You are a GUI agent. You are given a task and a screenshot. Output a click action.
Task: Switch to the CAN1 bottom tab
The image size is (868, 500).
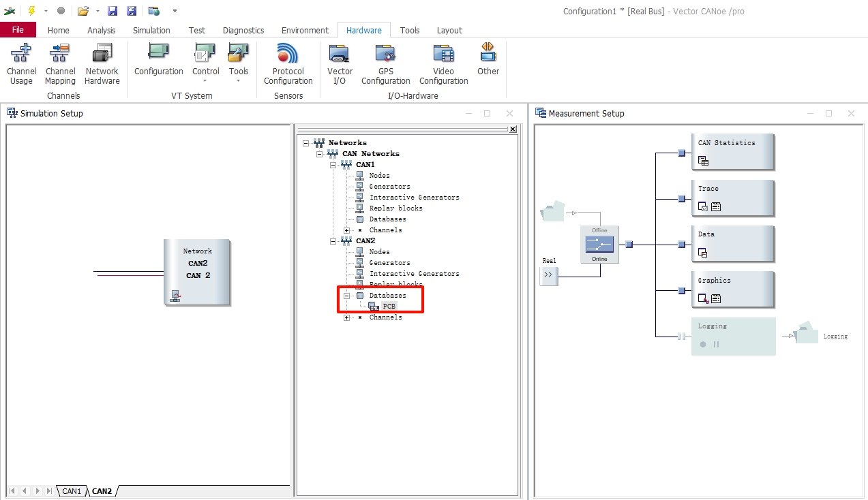pyautogui.click(x=72, y=491)
